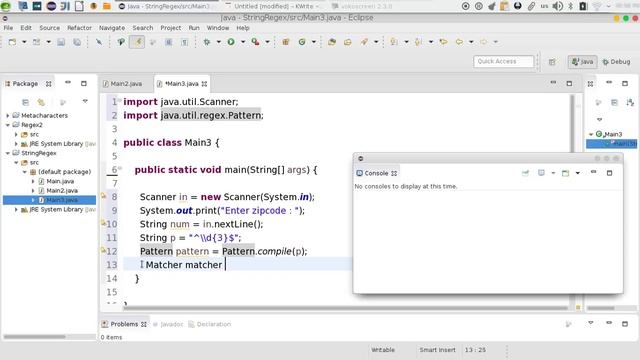Open the Search dropdown arrow
Screen dimensions: 640x360
(x=376, y=42)
